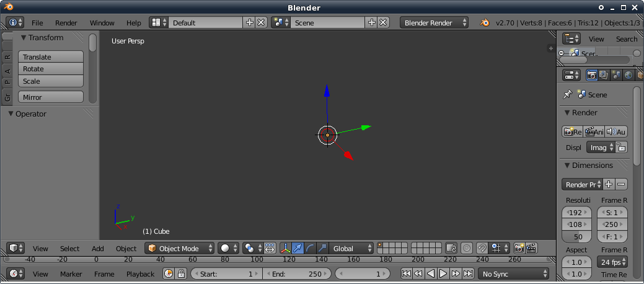Open the Global transform orientation dropdown
The image size is (644, 284).
coord(351,248)
